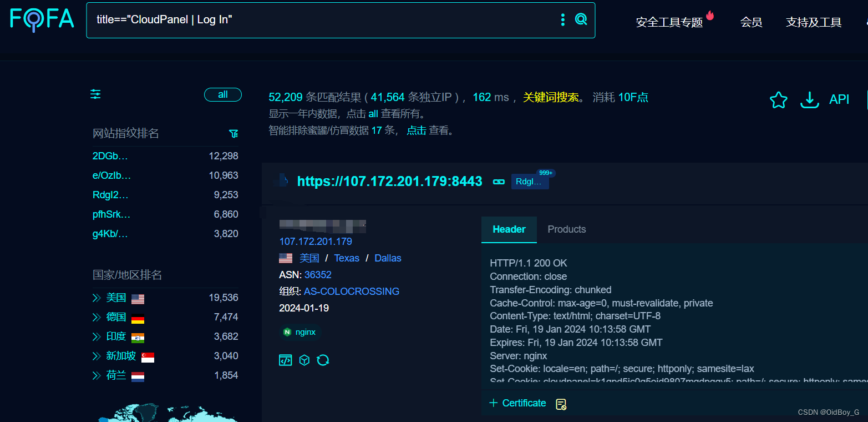This screenshot has height=422, width=868.
Task: Select the 2DGb… fingerprint row
Action: (165, 156)
